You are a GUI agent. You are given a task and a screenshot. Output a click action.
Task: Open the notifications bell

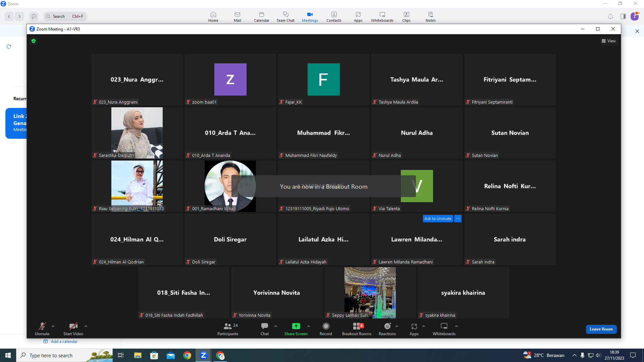click(610, 16)
